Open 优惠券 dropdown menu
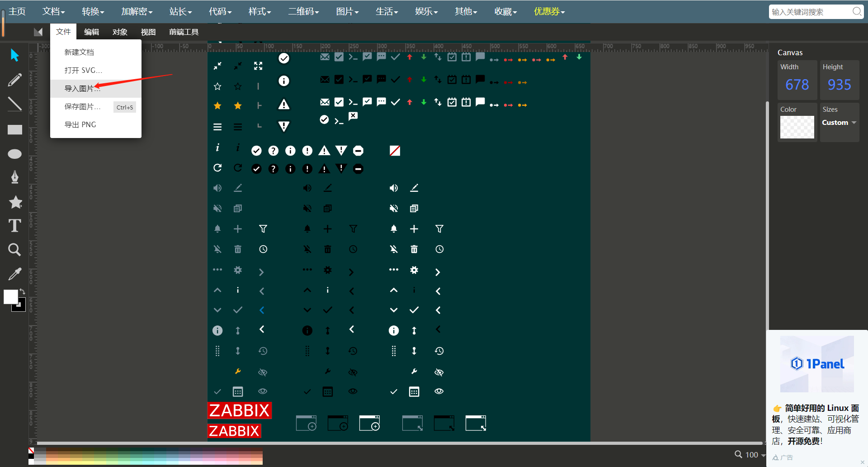This screenshot has height=467, width=868. coord(549,11)
